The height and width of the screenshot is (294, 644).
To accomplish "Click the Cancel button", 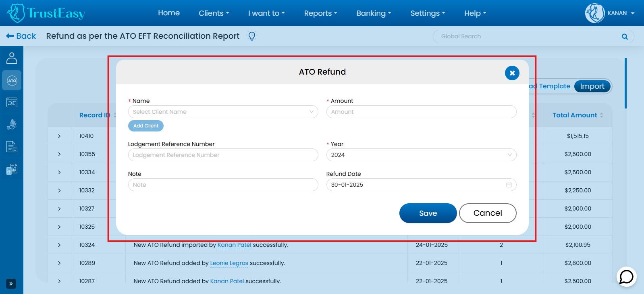I will tap(487, 213).
